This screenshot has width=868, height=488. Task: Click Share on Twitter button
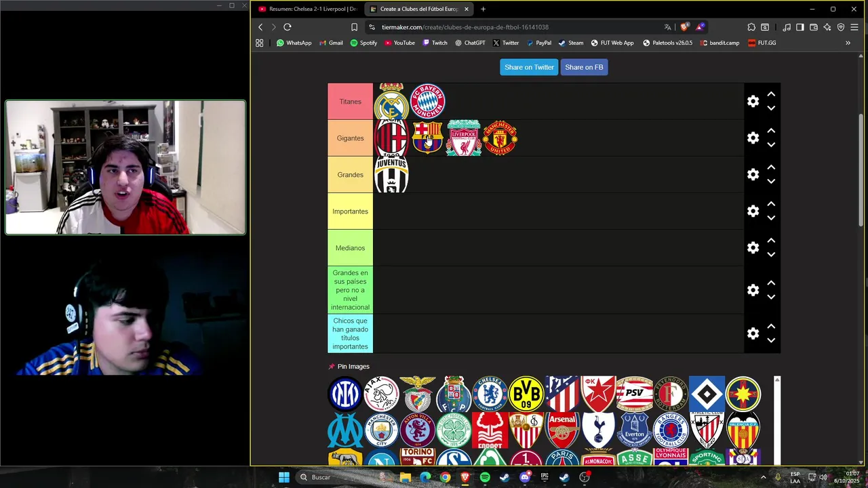tap(529, 67)
